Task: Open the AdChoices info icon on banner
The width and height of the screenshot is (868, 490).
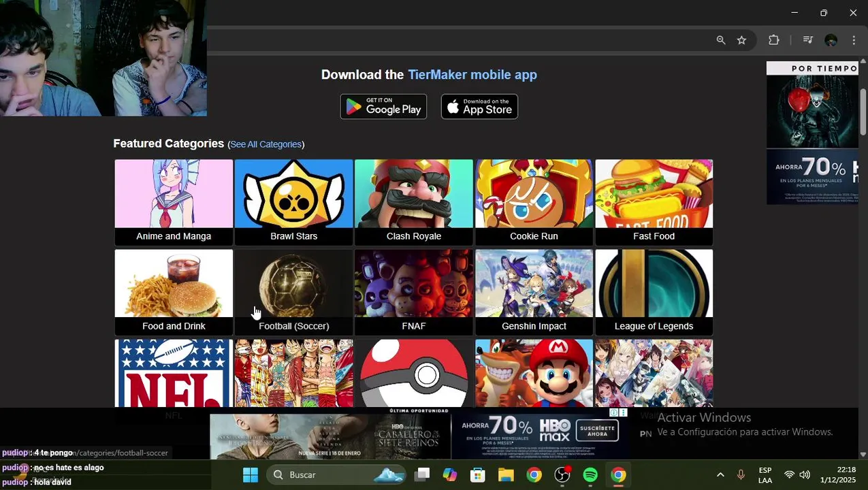Action: (x=613, y=412)
